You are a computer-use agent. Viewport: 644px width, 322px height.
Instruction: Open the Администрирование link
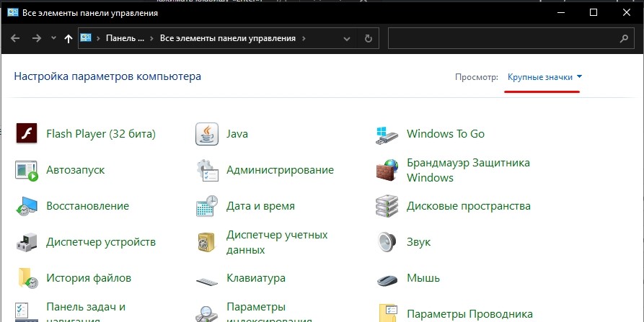click(280, 170)
